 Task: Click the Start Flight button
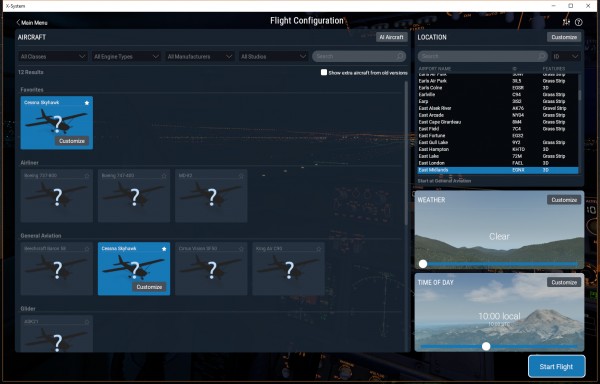556,366
